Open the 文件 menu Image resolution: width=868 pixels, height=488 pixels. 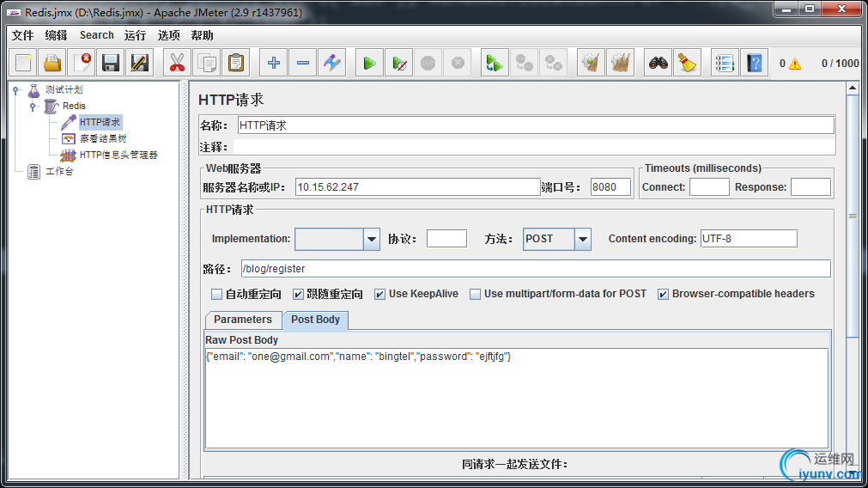pos(22,35)
